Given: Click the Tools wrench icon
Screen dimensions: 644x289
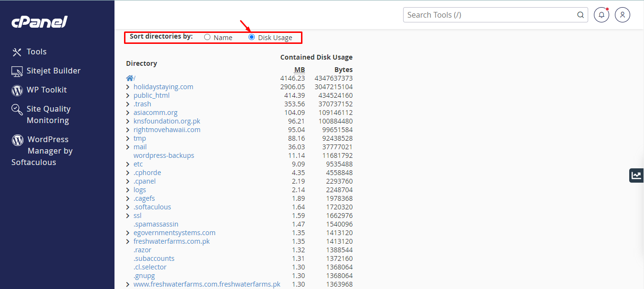Looking at the screenshot, I should tap(17, 52).
